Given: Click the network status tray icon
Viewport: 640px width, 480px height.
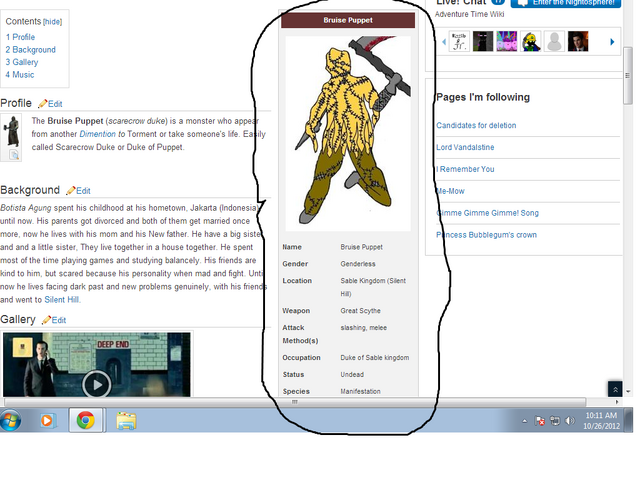Looking at the screenshot, I should [555, 421].
